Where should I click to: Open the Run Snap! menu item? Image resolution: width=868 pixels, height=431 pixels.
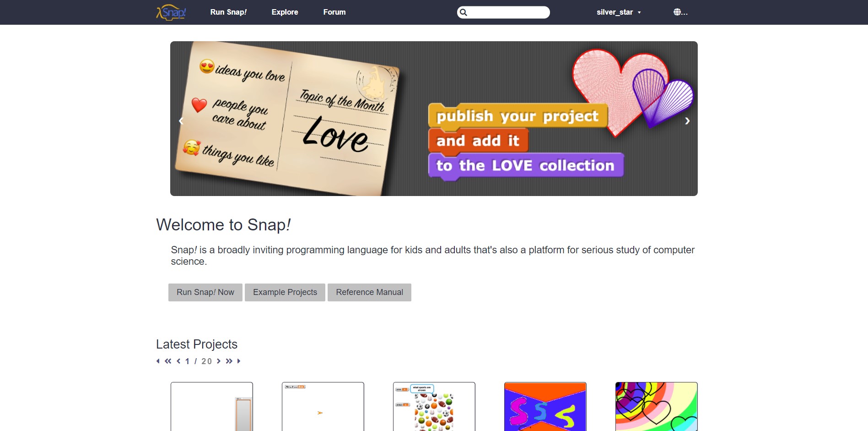(x=228, y=12)
